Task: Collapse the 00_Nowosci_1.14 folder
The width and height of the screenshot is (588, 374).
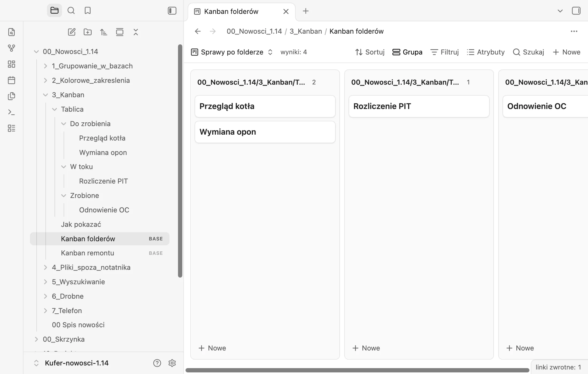Action: [x=36, y=52]
